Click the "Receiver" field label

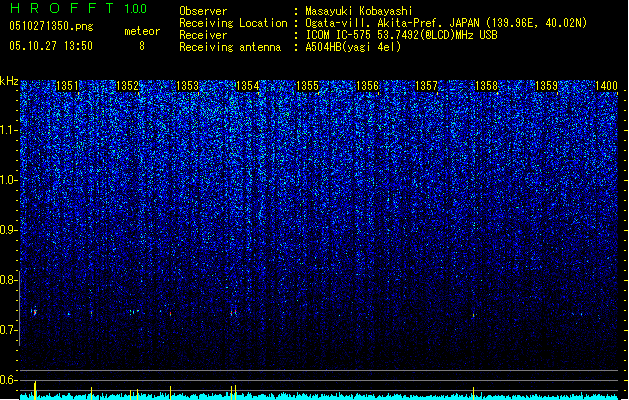pos(203,35)
